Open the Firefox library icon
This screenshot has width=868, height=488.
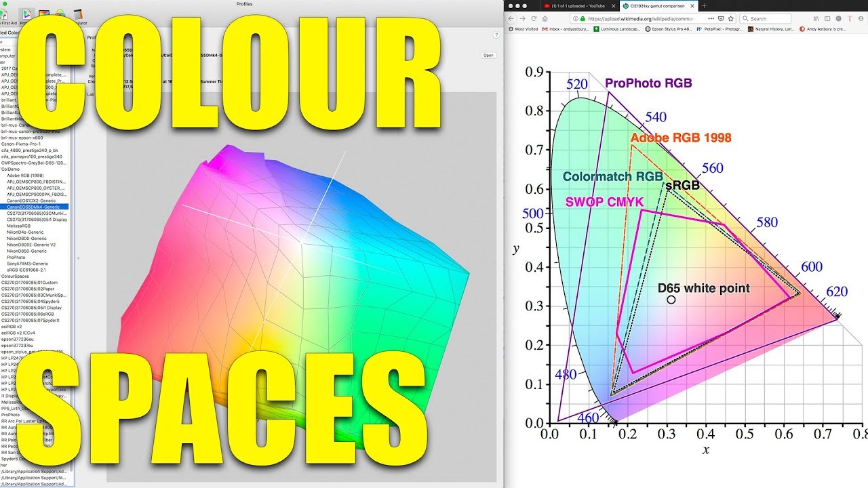click(816, 19)
